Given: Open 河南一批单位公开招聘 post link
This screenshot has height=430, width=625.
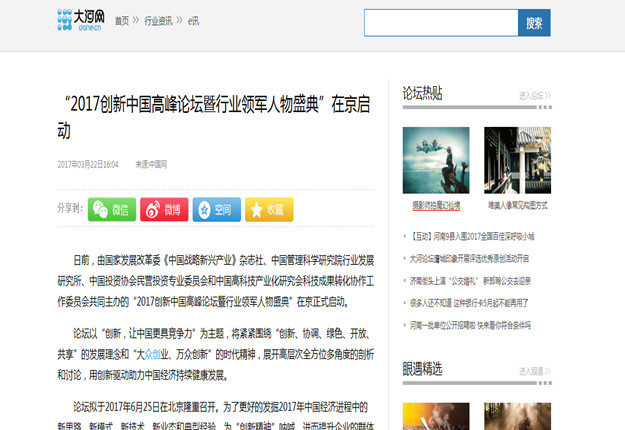Looking at the screenshot, I should pos(470,326).
